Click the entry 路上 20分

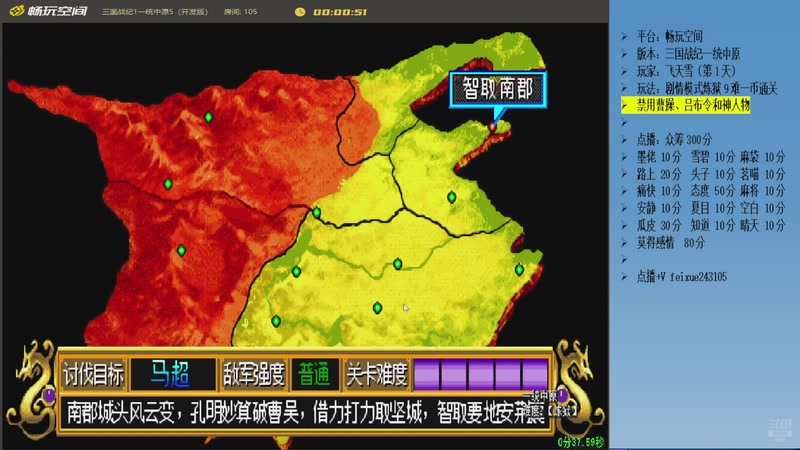[659, 174]
